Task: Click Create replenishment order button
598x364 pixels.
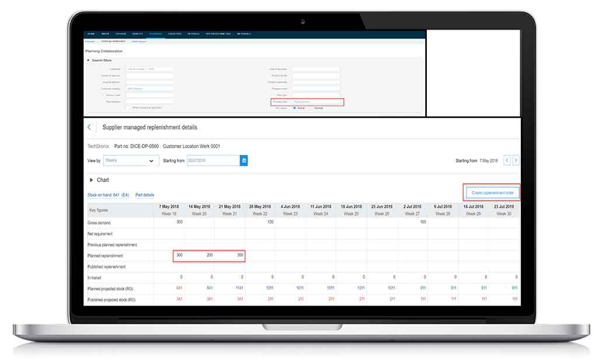Action: [x=492, y=192]
